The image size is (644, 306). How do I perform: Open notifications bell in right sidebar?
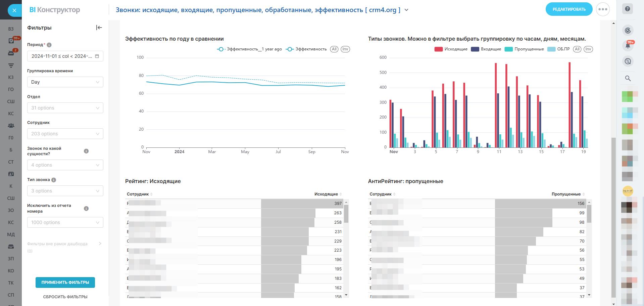tap(628, 46)
